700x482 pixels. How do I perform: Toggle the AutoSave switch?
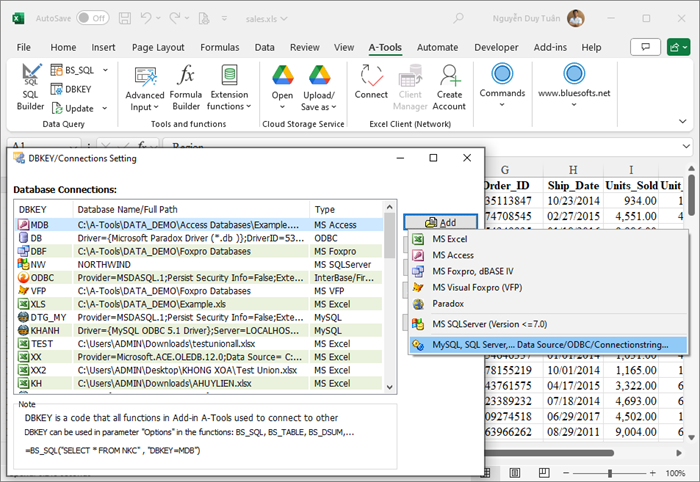93,18
